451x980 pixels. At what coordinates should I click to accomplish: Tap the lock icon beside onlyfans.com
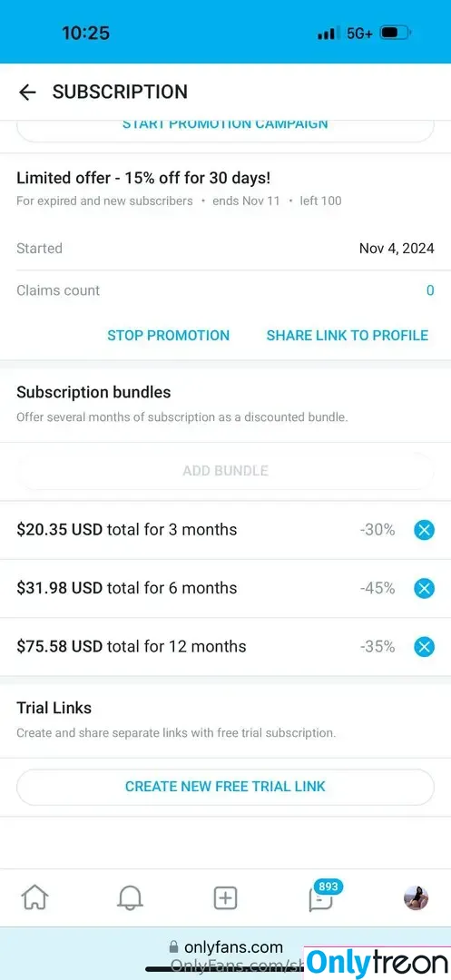click(x=173, y=948)
